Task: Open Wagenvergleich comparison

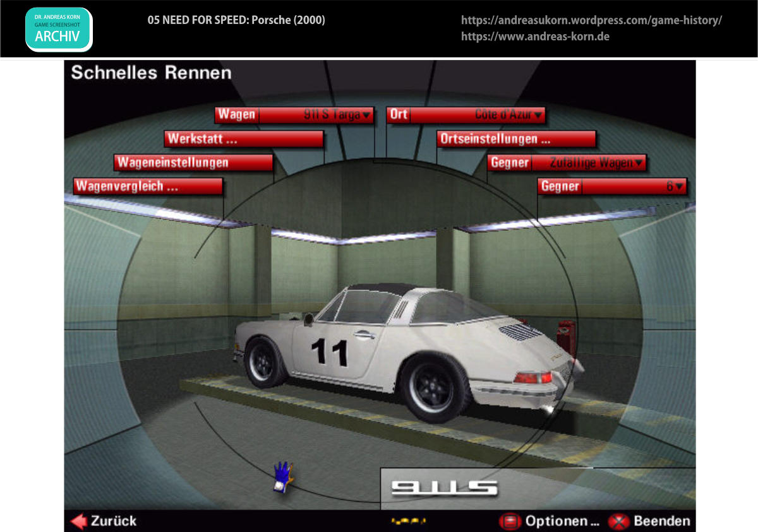Action: coord(148,186)
